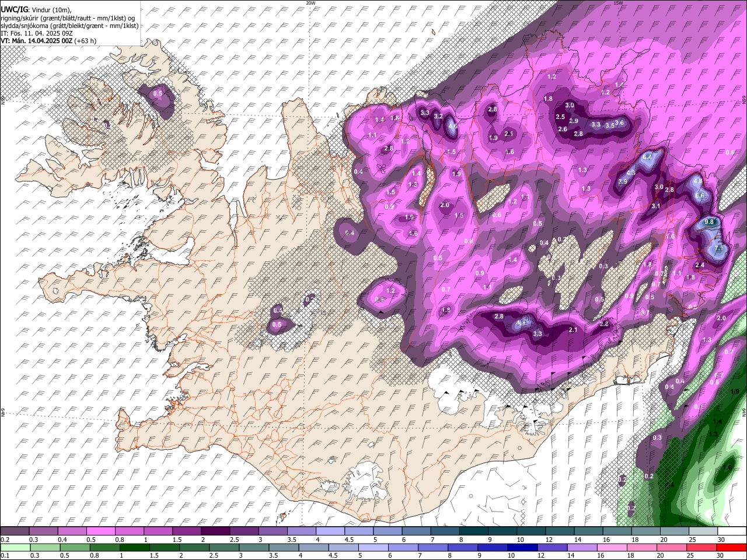747x560 pixels.
Task: Click the 4.6 snowfall value label
Action: pyautogui.click(x=453, y=126)
